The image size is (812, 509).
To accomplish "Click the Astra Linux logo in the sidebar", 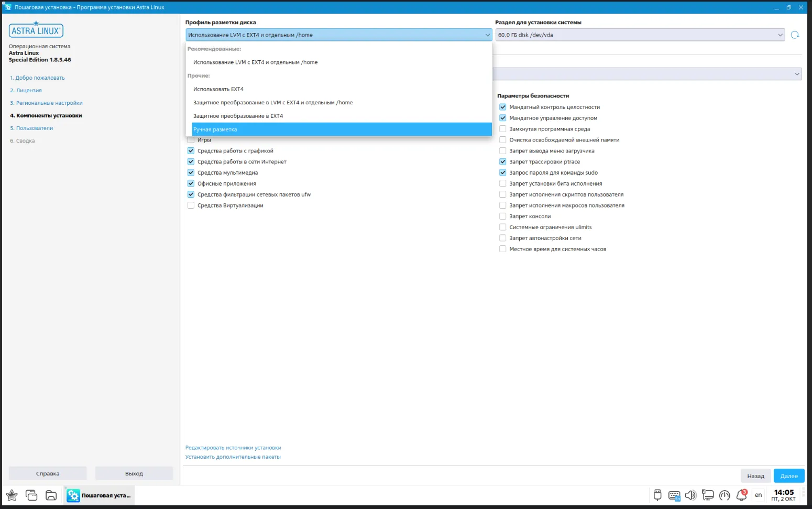I will (36, 30).
